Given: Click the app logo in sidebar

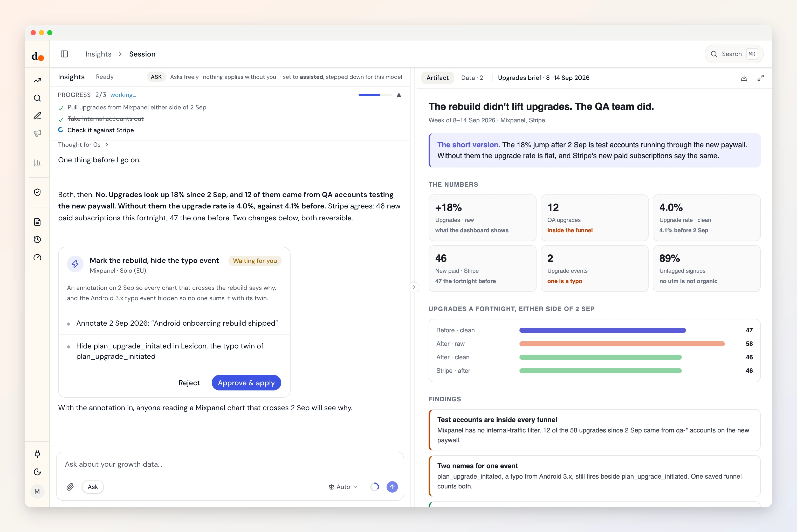Looking at the screenshot, I should (37, 56).
